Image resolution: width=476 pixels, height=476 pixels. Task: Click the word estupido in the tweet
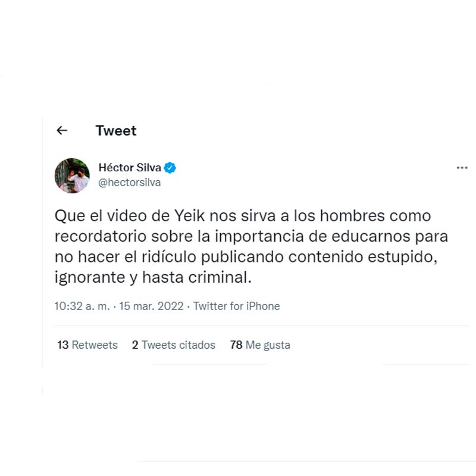click(x=403, y=257)
